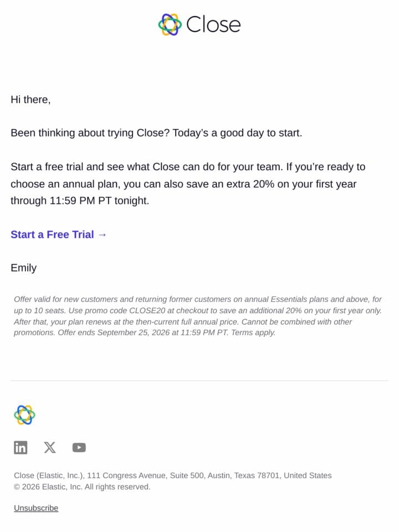Click the 2026 Elastic, Inc. copyright line
The image size is (399, 532).
[82, 487]
